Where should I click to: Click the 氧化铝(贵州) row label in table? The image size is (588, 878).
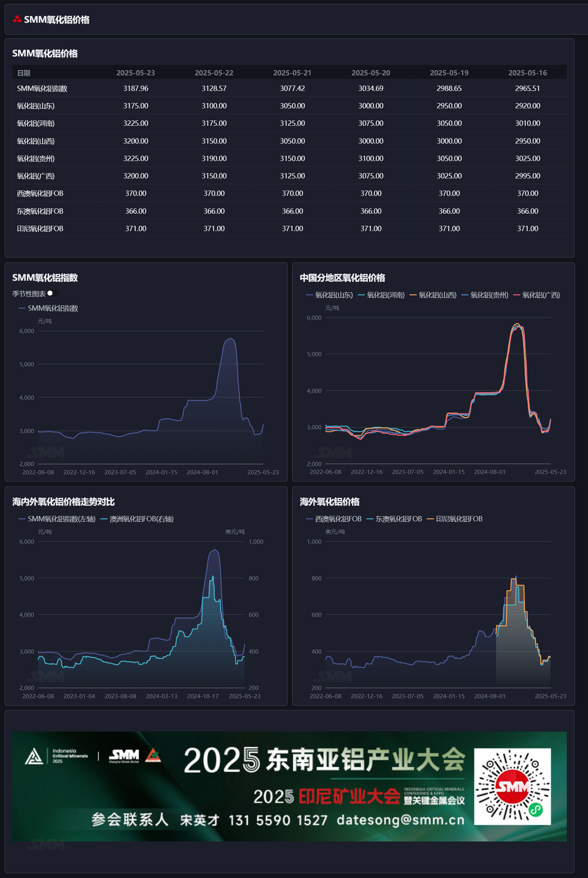[x=36, y=158]
